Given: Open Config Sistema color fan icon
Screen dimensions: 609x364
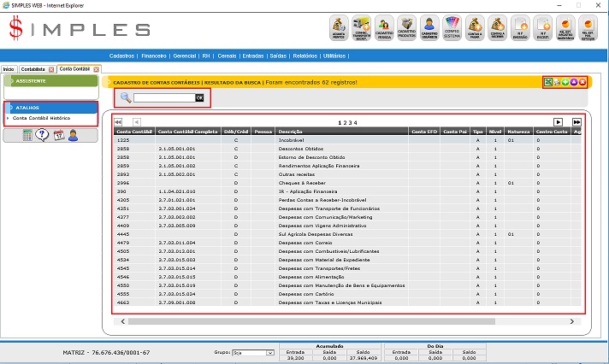Looking at the screenshot, I should (x=452, y=28).
